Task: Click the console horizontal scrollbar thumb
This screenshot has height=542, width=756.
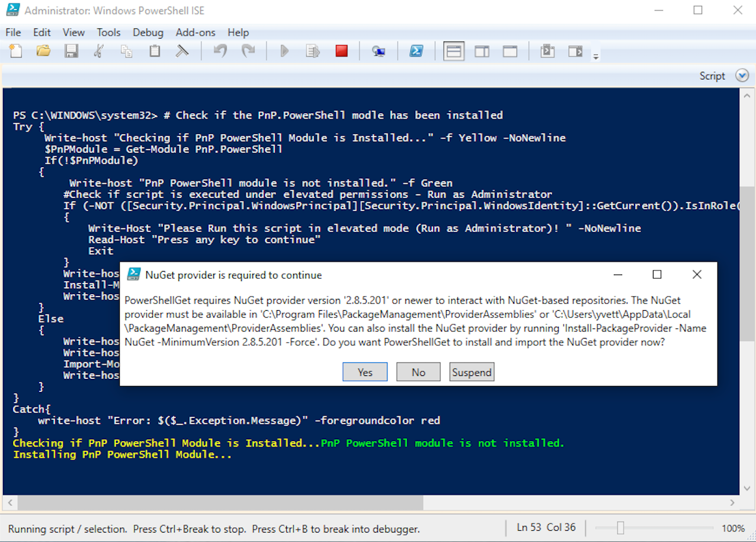Action: 220,503
